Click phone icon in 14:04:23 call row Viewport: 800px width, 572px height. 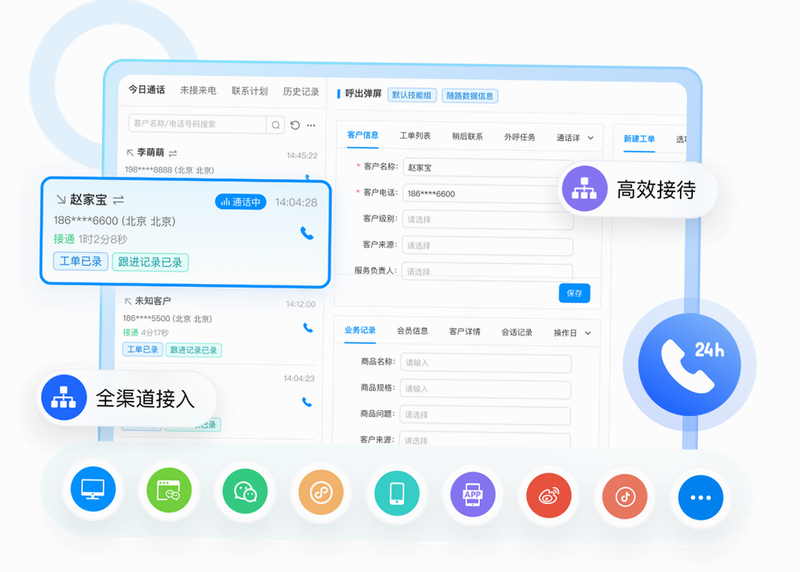[307, 402]
